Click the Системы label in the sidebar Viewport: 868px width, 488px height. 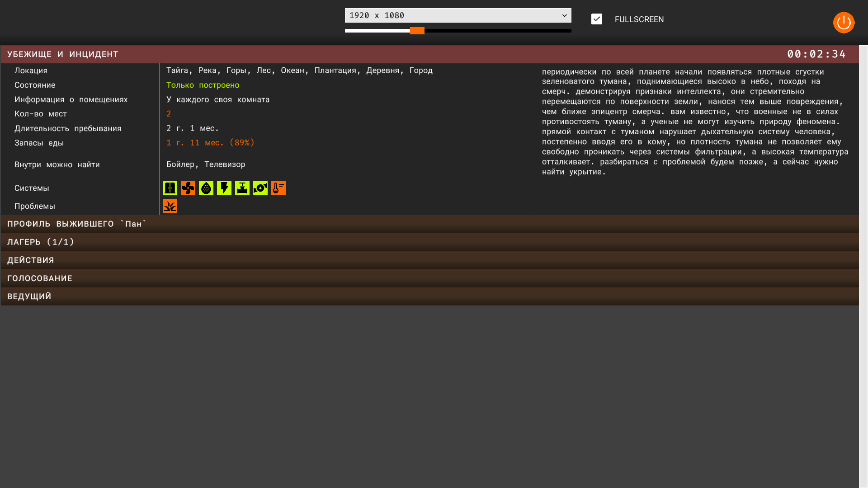32,188
